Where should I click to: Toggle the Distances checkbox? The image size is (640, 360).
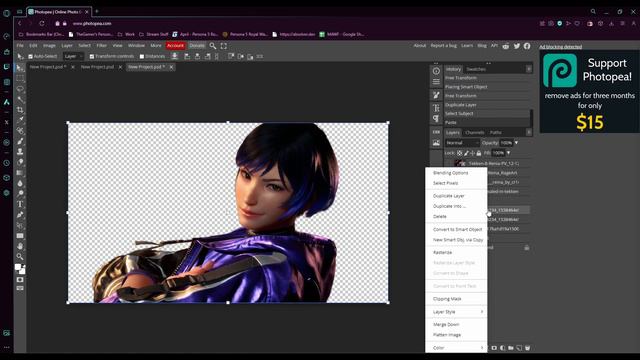142,56
